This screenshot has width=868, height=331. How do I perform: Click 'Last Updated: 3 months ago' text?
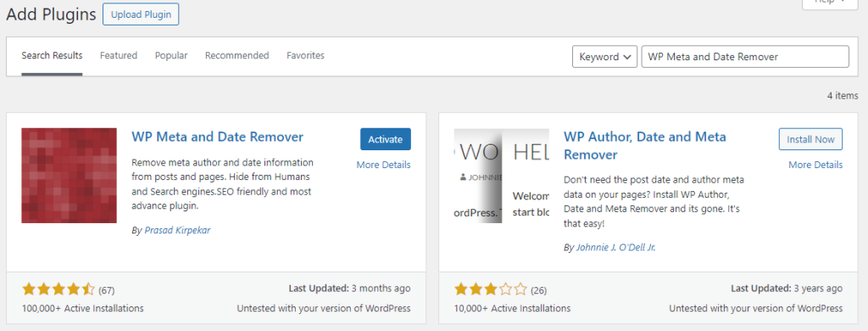[350, 289]
